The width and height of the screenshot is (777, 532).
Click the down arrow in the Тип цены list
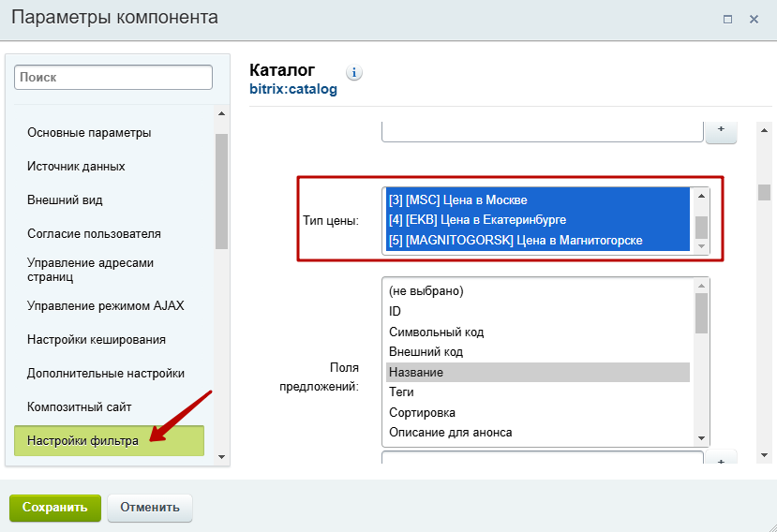pos(701,246)
